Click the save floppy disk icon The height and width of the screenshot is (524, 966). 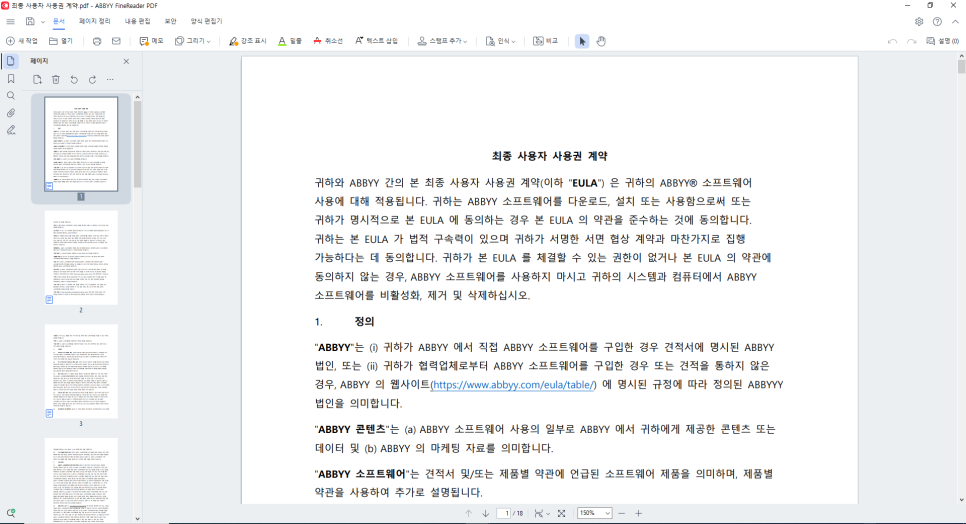coord(30,22)
